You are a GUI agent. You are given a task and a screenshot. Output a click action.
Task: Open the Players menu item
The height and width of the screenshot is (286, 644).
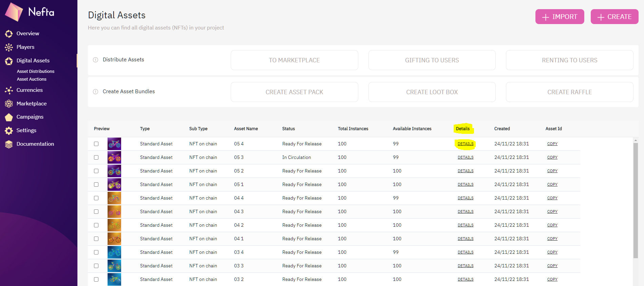tap(25, 47)
